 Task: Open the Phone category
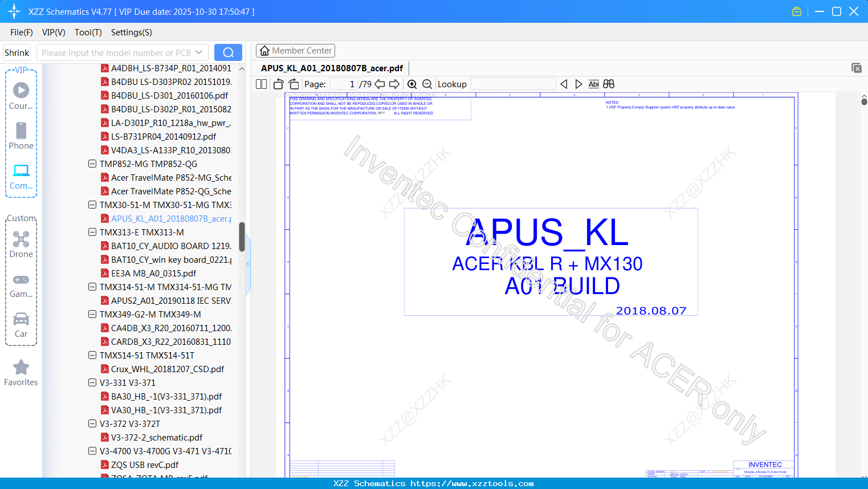point(21,136)
